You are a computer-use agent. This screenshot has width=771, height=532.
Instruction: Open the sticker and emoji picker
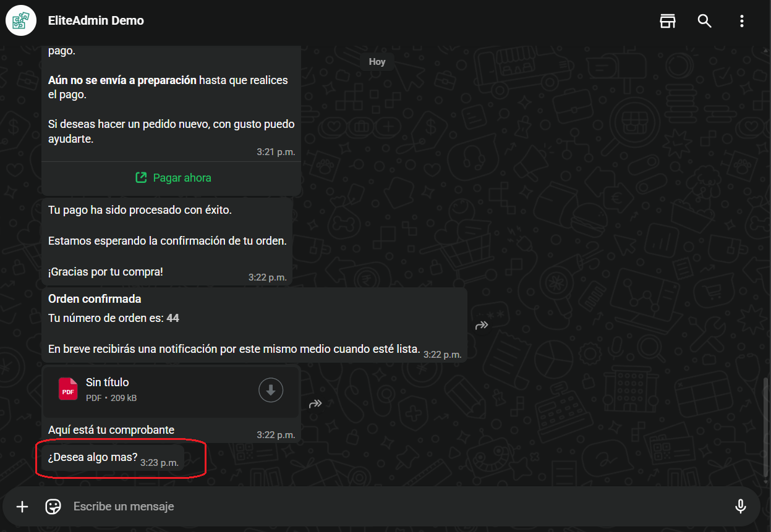coord(54,507)
